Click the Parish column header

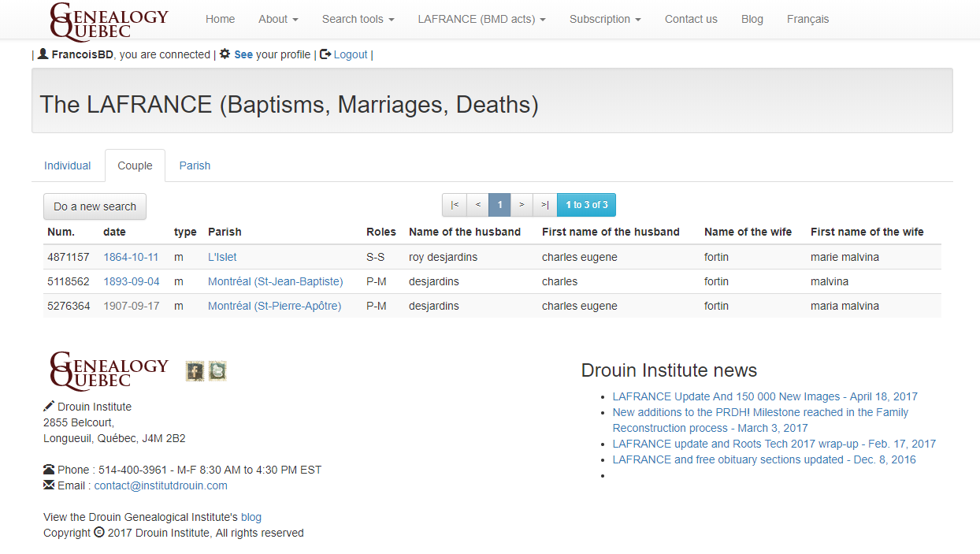click(225, 232)
